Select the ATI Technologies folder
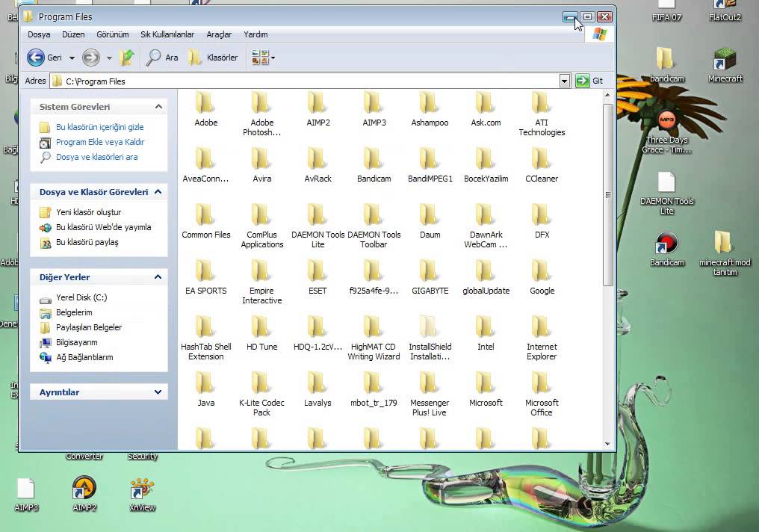 542,114
